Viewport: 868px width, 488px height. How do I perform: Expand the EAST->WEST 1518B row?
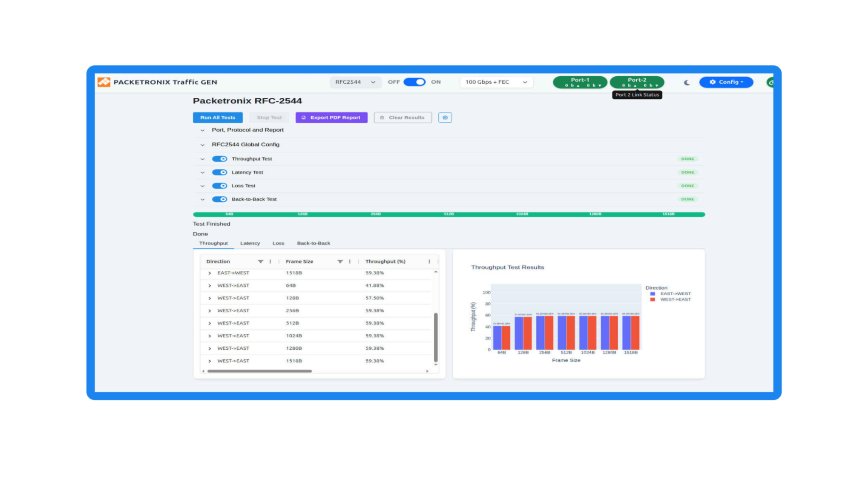pos(210,273)
